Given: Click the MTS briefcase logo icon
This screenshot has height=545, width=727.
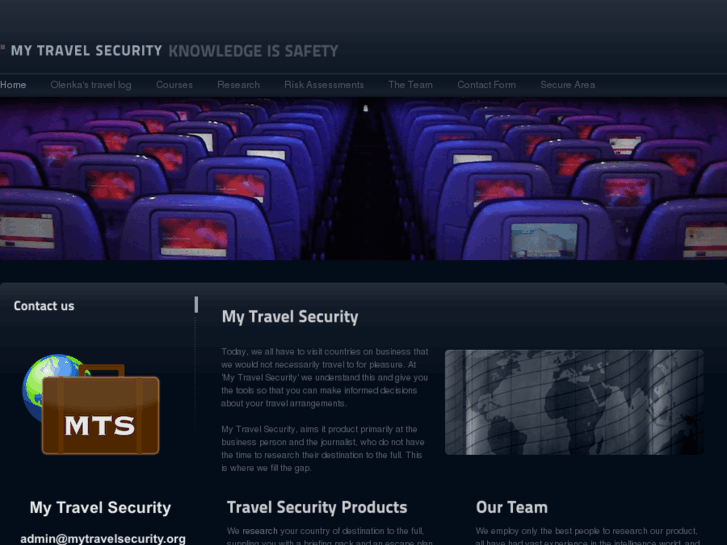Looking at the screenshot, I should pos(101,414).
